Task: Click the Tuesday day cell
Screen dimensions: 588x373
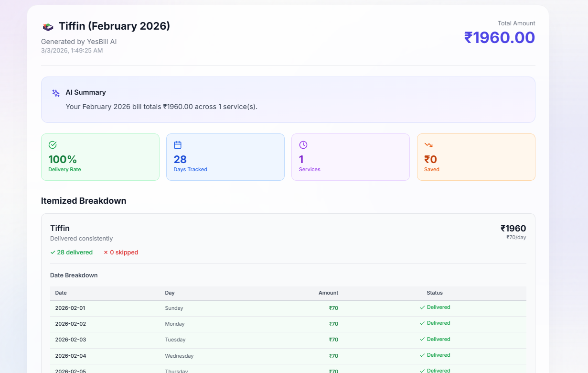Action: [x=175, y=340]
